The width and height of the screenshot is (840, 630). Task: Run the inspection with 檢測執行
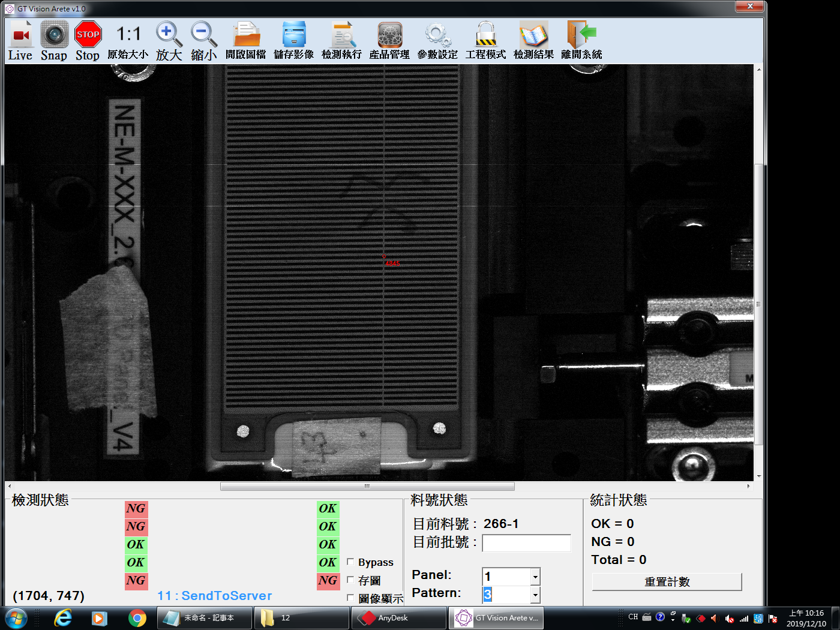click(342, 41)
